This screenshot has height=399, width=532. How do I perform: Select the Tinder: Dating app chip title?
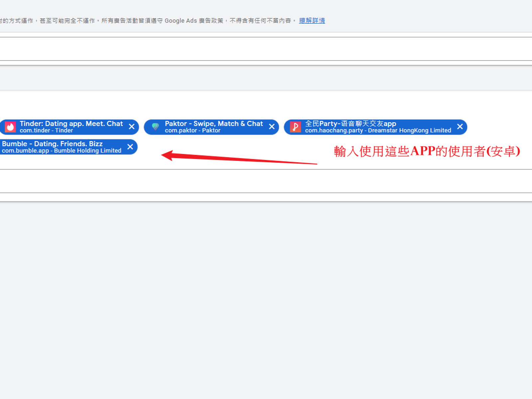coord(71,124)
